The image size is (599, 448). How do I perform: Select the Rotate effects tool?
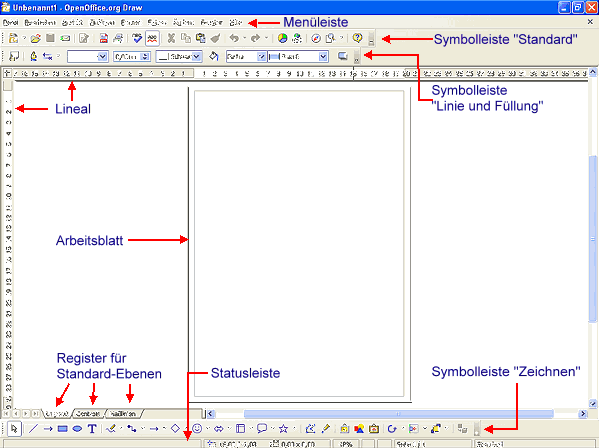[x=392, y=429]
